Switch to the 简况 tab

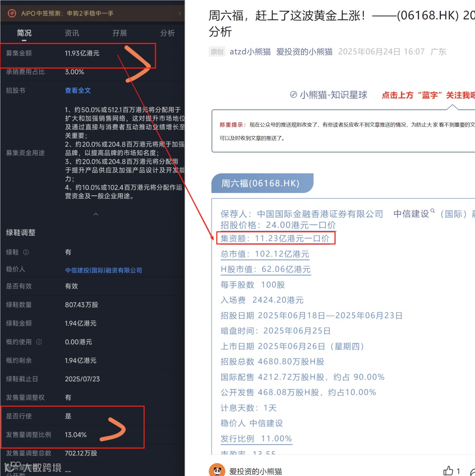coord(24,33)
